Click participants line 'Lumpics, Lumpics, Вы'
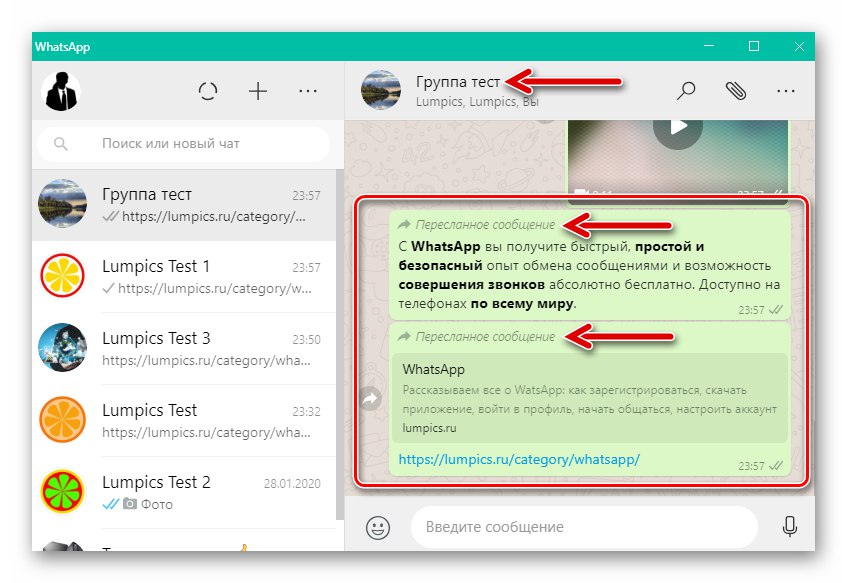847x583 pixels. (477, 102)
